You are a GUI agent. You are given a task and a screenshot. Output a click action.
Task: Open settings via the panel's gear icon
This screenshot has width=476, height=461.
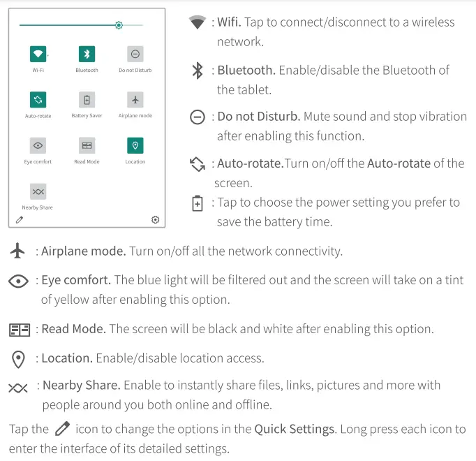[155, 219]
